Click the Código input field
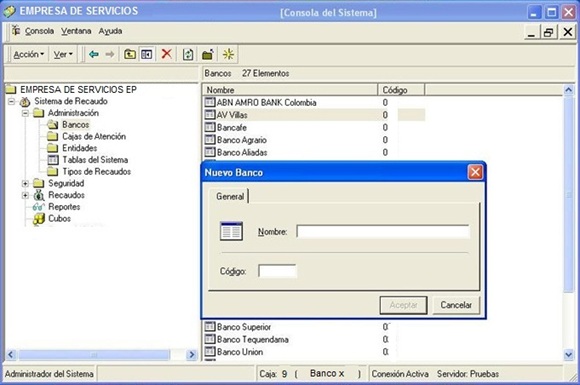Viewport: 580px width, 385px height. 277,271
